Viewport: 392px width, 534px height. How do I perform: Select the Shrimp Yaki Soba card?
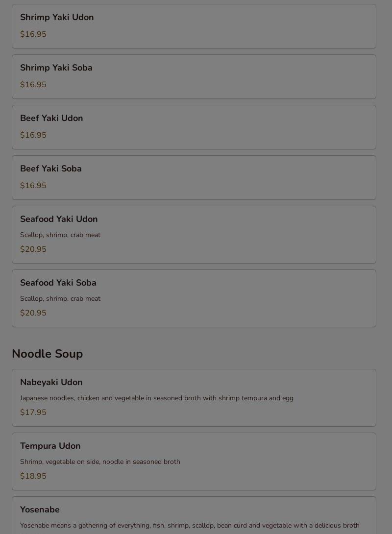[194, 76]
